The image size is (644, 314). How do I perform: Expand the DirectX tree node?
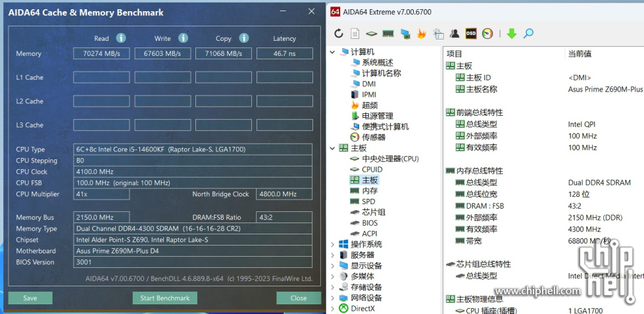click(x=332, y=308)
